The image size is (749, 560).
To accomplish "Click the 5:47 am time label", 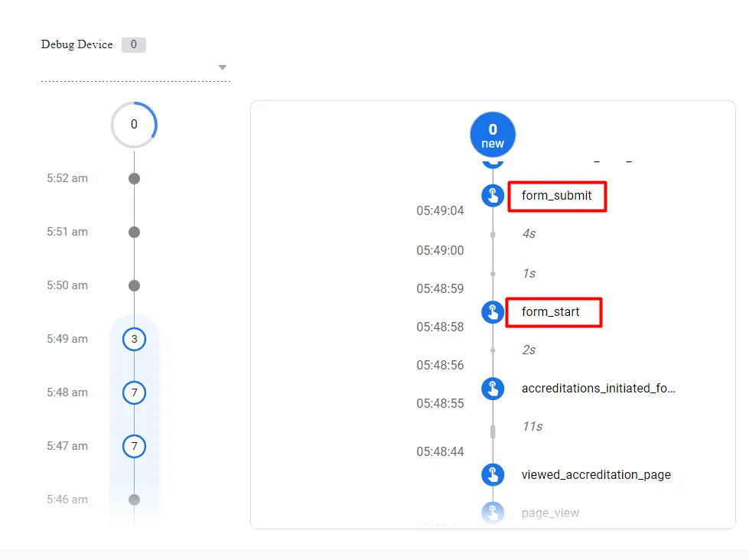I will click(x=67, y=446).
